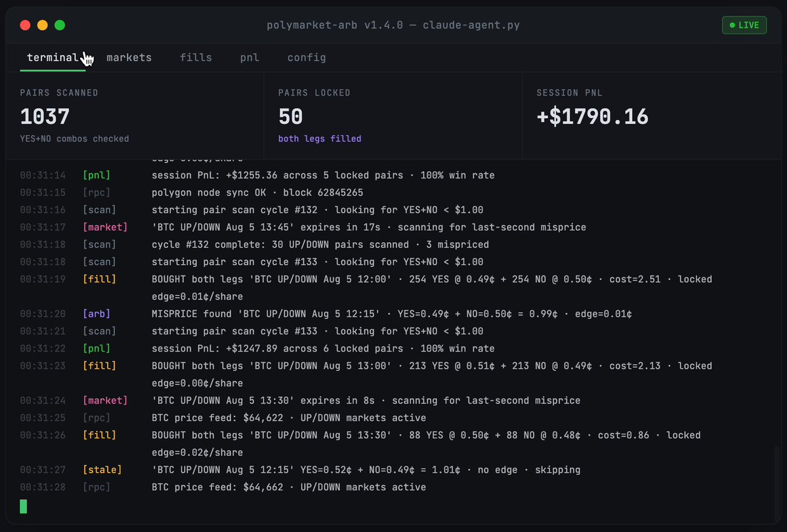787x532 pixels.
Task: Click the 'SESSION PNL' heading
Action: tap(569, 92)
